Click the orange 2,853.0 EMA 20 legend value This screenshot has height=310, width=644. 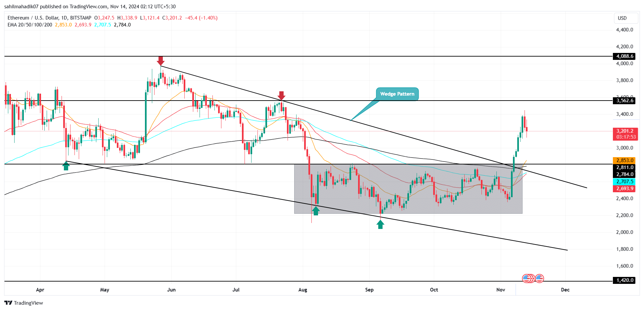63,25
